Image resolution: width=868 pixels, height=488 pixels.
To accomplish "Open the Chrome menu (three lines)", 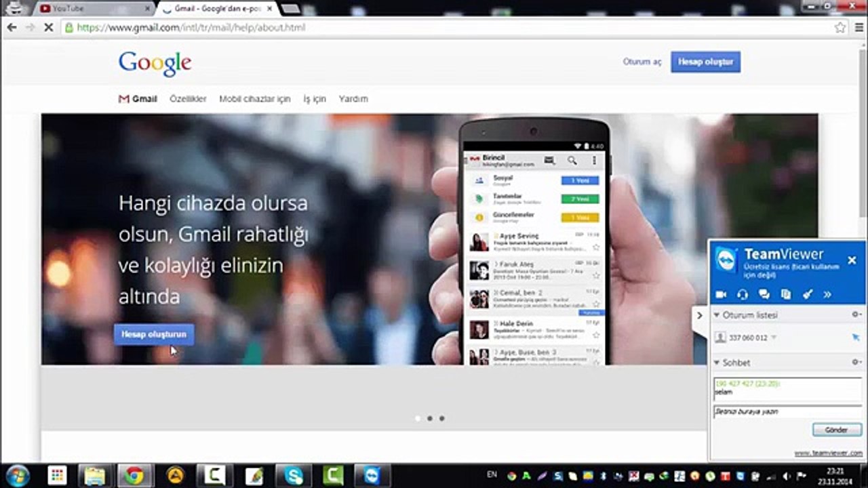I will (859, 28).
